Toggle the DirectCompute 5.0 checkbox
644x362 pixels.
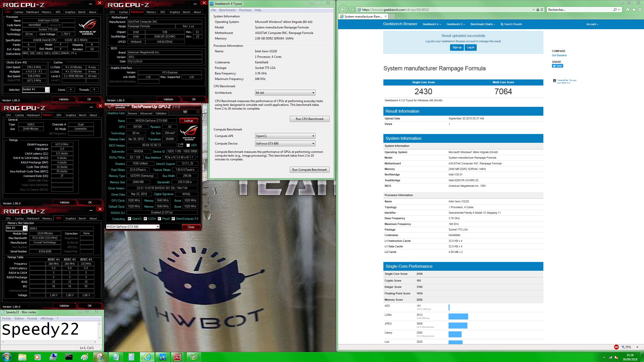tap(173, 219)
